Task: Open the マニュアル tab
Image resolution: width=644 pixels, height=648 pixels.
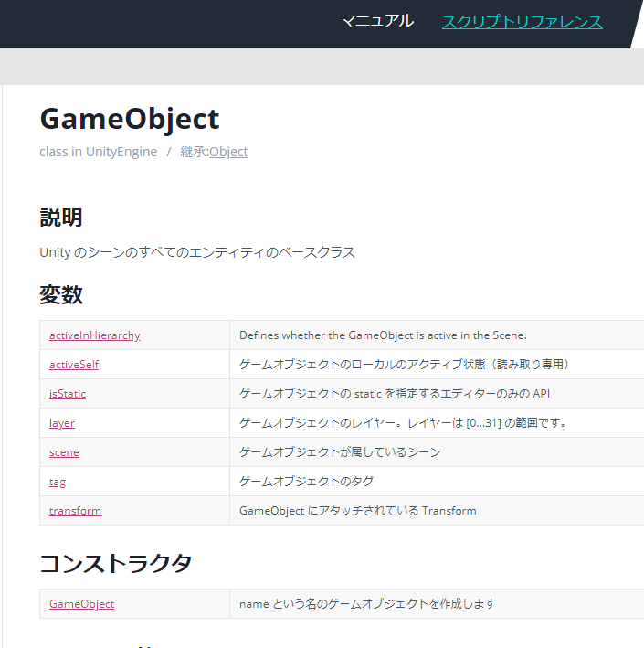Action: [377, 21]
